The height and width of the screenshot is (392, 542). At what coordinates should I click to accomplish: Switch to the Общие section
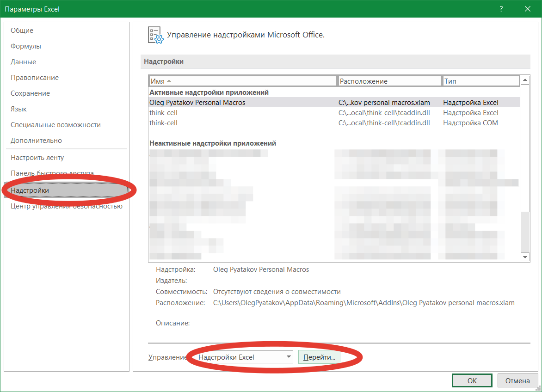tap(23, 30)
